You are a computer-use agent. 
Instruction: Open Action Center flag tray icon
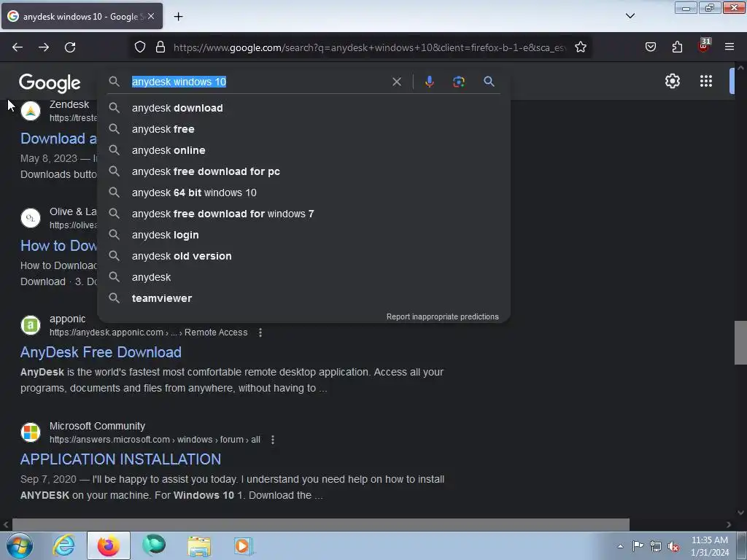point(638,546)
